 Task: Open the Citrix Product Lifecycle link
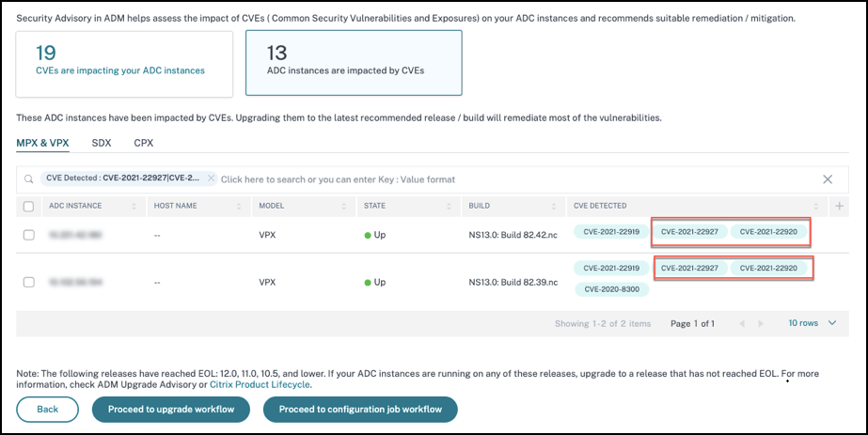[260, 384]
